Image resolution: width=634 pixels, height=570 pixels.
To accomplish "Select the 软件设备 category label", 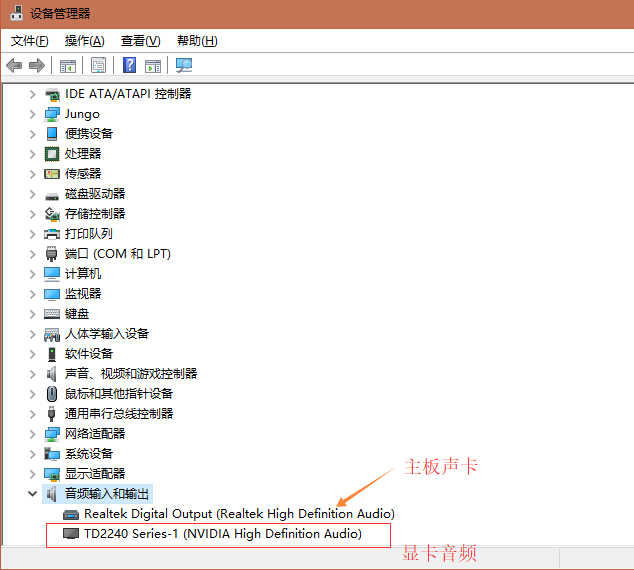I will (x=89, y=354).
